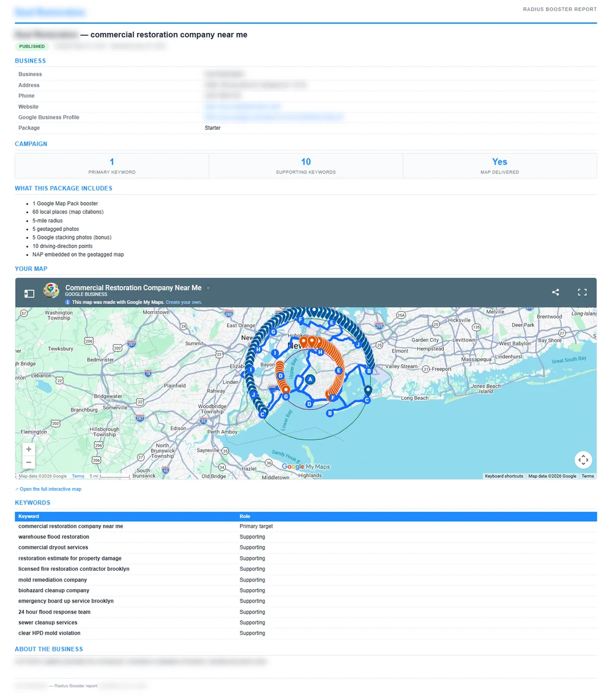
Task: Zoom out on the map
Action: pyautogui.click(x=29, y=462)
